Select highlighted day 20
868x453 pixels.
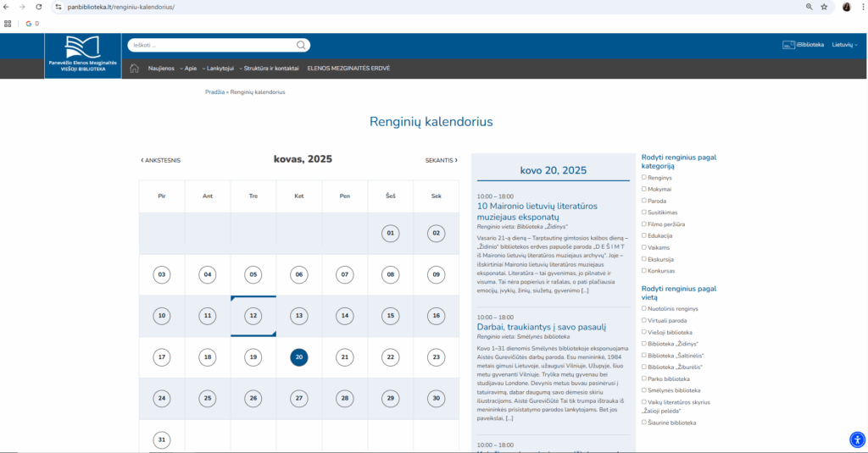click(x=299, y=357)
